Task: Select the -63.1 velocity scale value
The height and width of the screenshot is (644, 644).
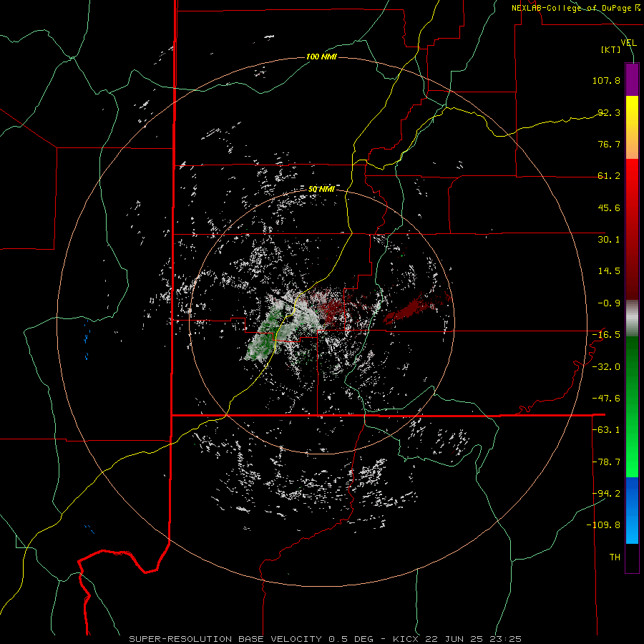Action: 606,430
